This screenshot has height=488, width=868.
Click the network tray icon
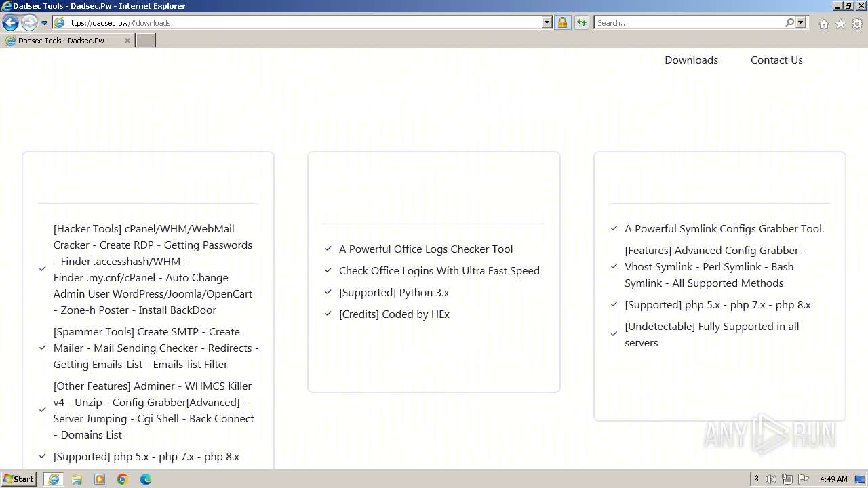[787, 479]
